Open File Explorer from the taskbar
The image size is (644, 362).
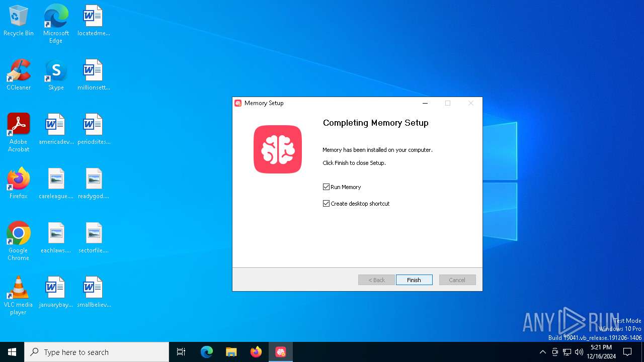pos(231,352)
